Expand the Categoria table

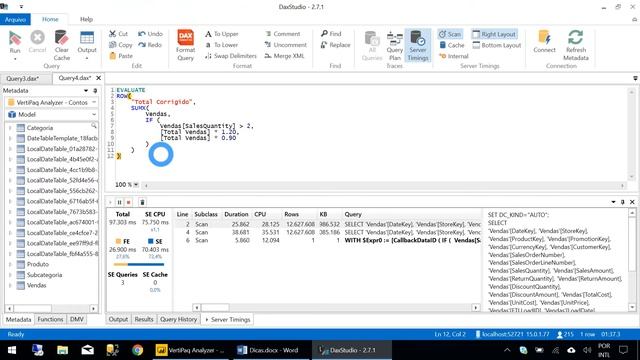tap(10, 128)
